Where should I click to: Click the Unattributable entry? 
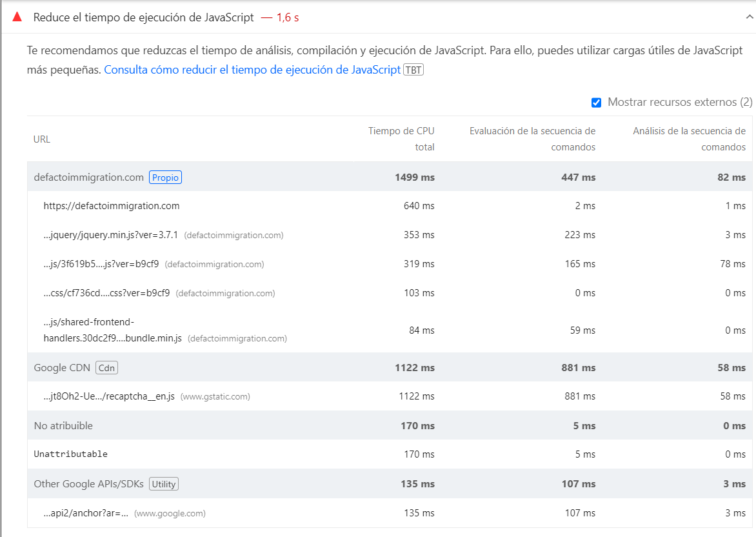coord(71,454)
